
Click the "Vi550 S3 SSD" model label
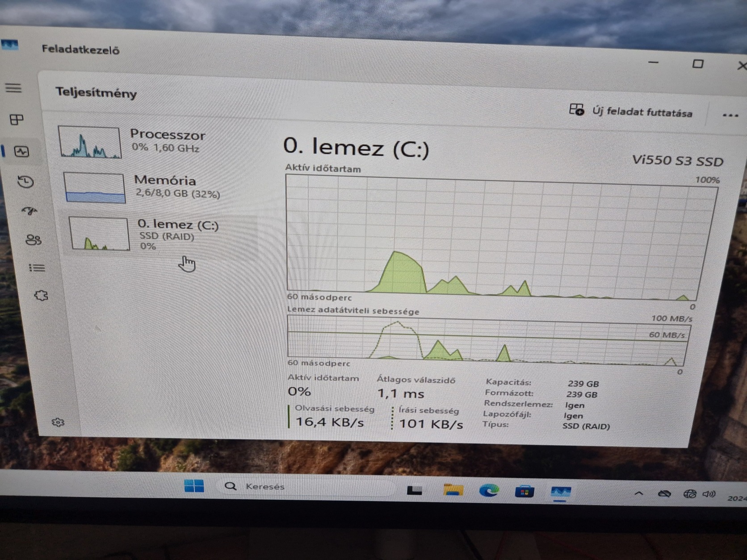pos(677,161)
